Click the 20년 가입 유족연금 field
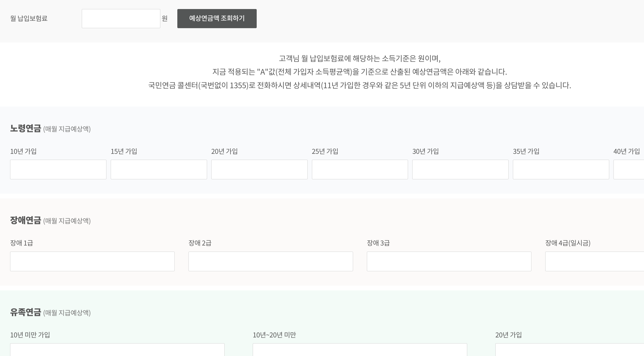 click(x=570, y=350)
